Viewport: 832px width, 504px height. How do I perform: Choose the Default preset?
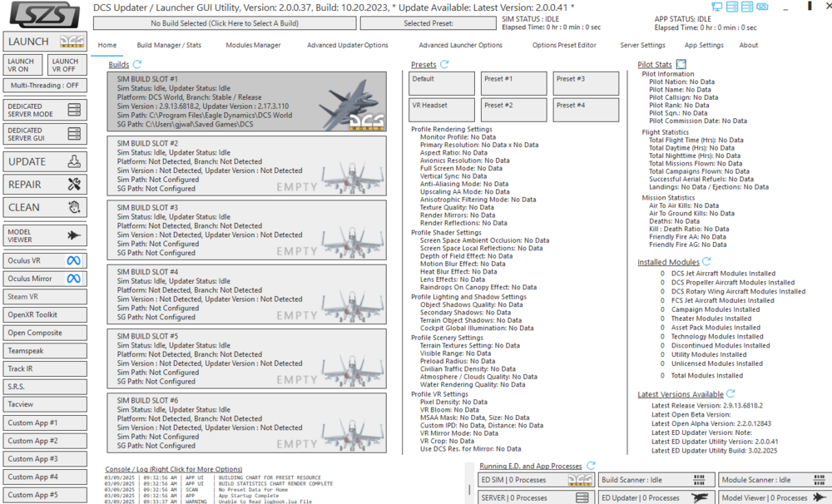442,83
